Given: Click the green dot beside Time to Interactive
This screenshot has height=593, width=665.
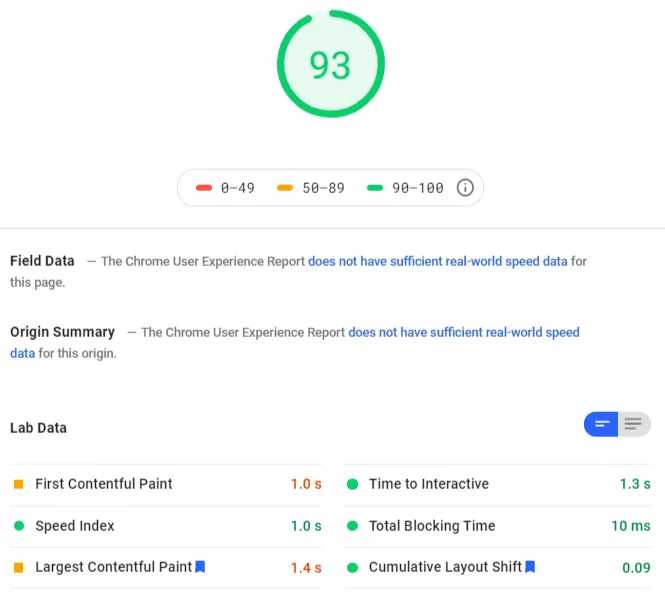Looking at the screenshot, I should tap(352, 484).
